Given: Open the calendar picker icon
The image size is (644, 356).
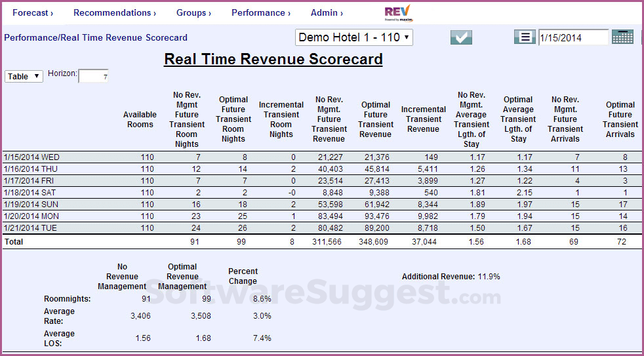Looking at the screenshot, I should coord(622,37).
